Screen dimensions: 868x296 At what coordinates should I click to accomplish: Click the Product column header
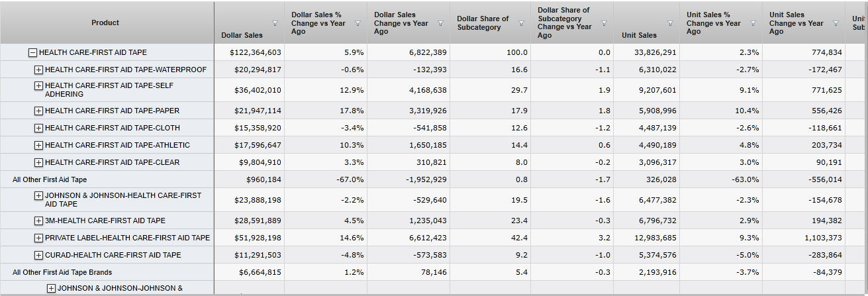105,23
